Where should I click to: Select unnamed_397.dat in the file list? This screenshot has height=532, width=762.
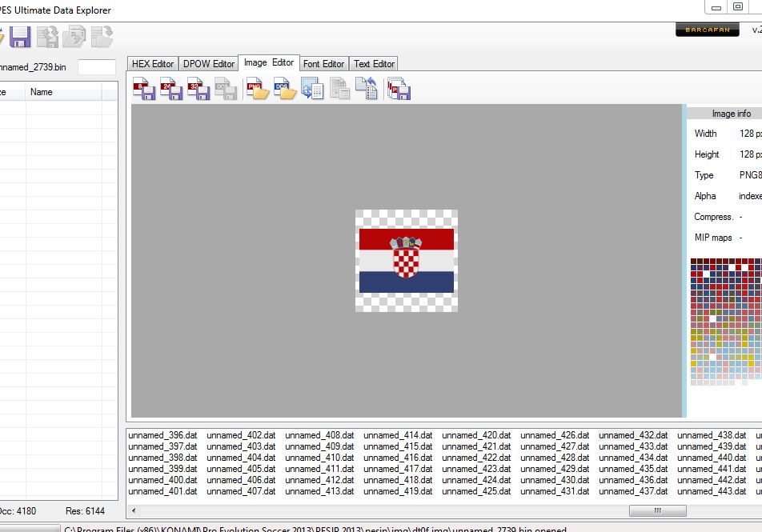162,446
